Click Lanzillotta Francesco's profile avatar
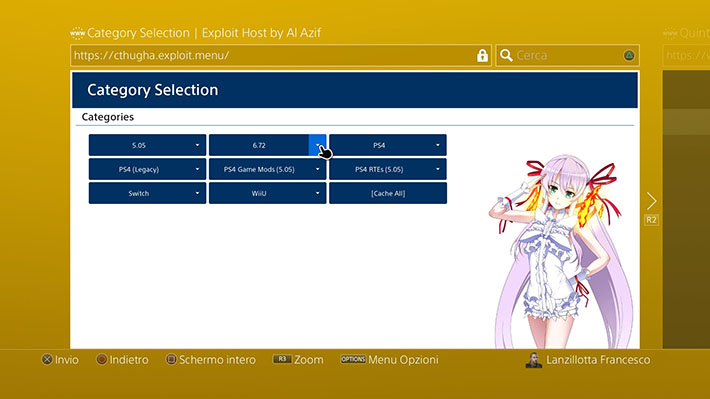 pos(534,360)
